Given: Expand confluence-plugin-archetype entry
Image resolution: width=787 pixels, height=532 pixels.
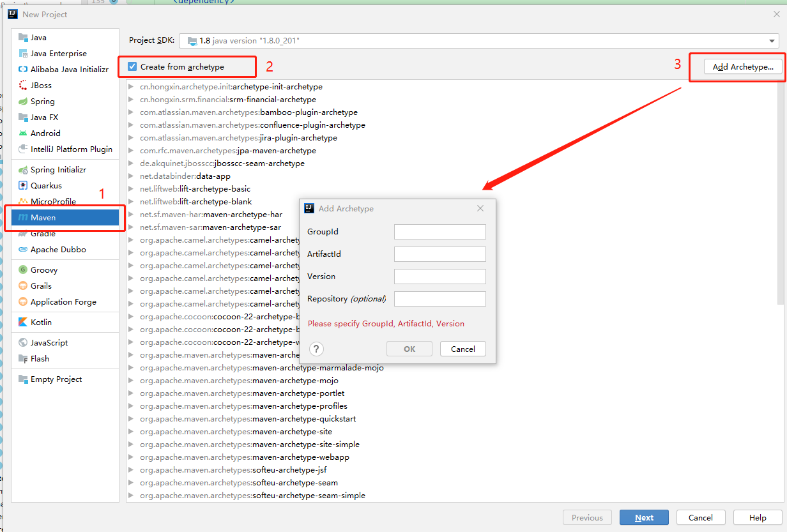Looking at the screenshot, I should 131,125.
